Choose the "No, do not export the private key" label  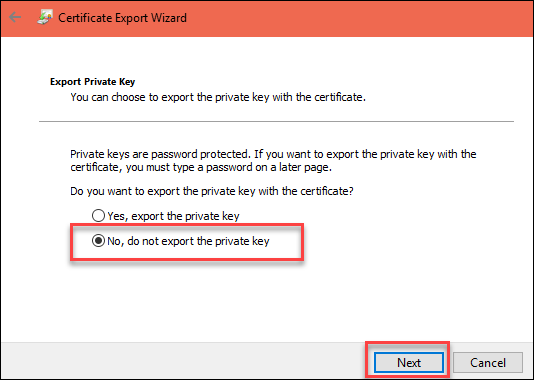(188, 241)
